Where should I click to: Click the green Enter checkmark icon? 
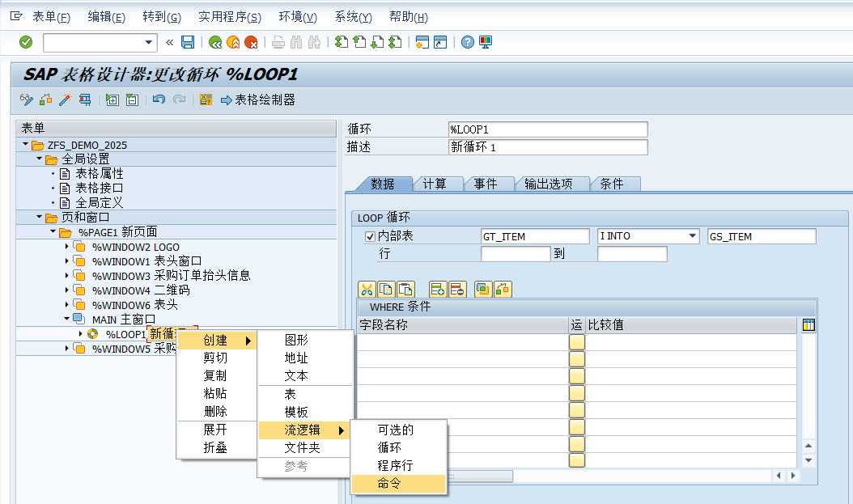[x=26, y=42]
